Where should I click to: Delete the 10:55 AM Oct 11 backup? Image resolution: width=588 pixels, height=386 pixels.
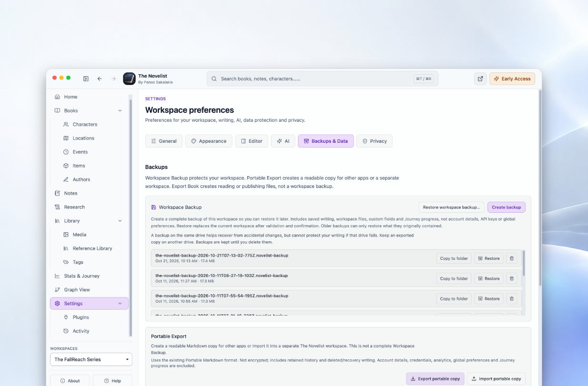(x=511, y=298)
